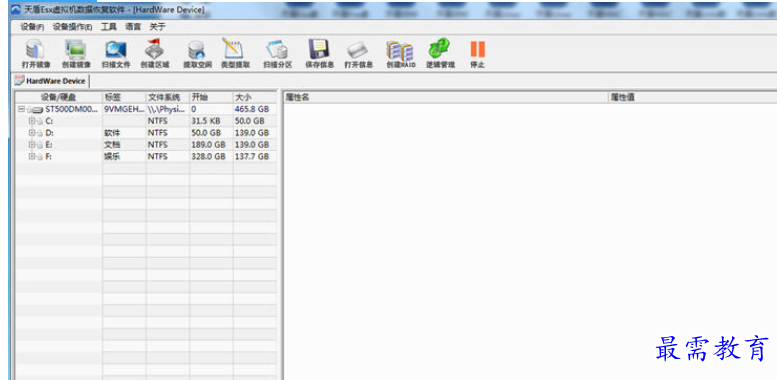Image resolution: width=777 pixels, height=380 pixels.
Task: Expand the F: partition node
Action: [x=32, y=157]
